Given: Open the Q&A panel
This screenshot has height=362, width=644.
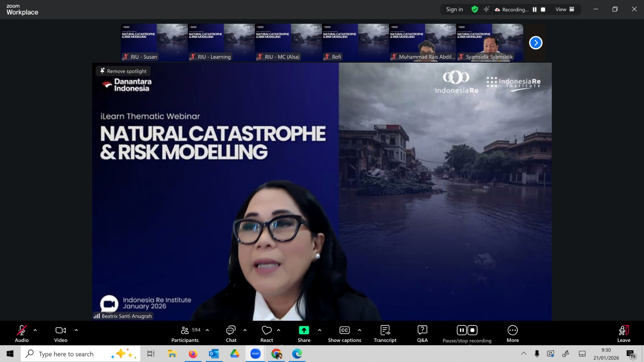Looking at the screenshot, I should point(422,333).
